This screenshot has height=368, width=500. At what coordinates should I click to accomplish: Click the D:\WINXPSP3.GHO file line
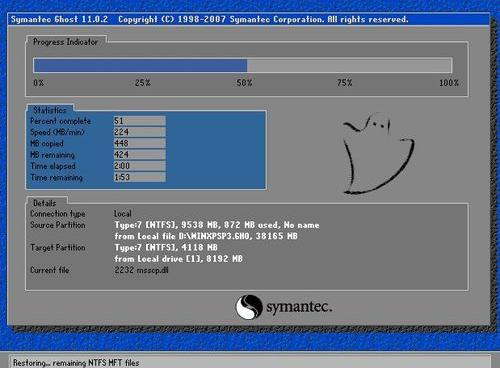(x=206, y=236)
